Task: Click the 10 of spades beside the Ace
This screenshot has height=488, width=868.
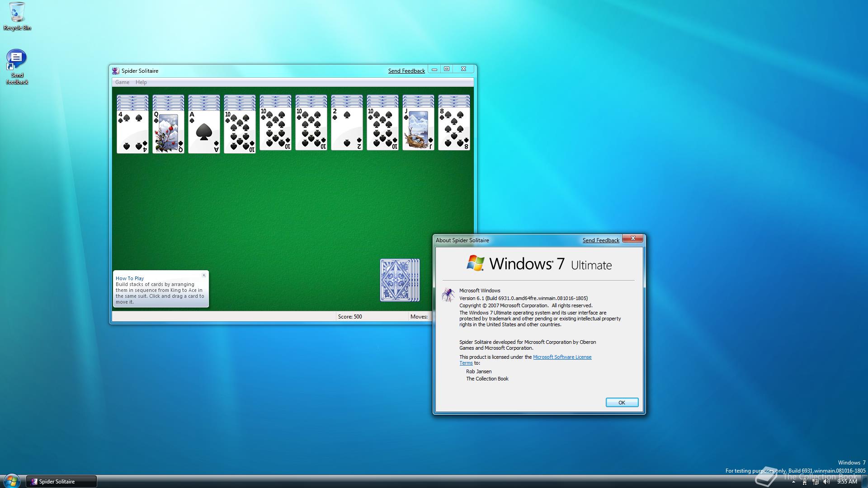Action: [x=240, y=131]
